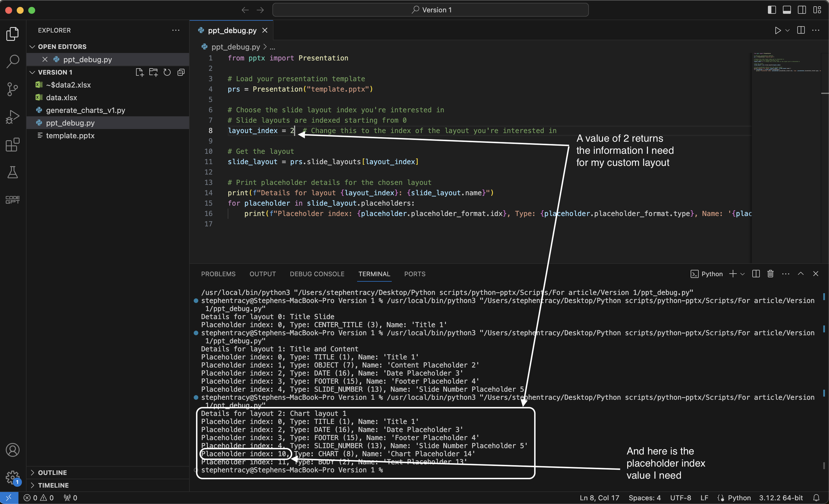
Task: Open generate_charts_v1.py in explorer
Action: coord(86,110)
